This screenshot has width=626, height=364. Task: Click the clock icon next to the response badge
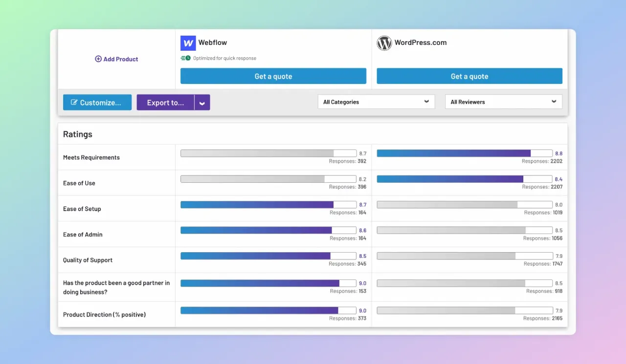click(x=187, y=58)
